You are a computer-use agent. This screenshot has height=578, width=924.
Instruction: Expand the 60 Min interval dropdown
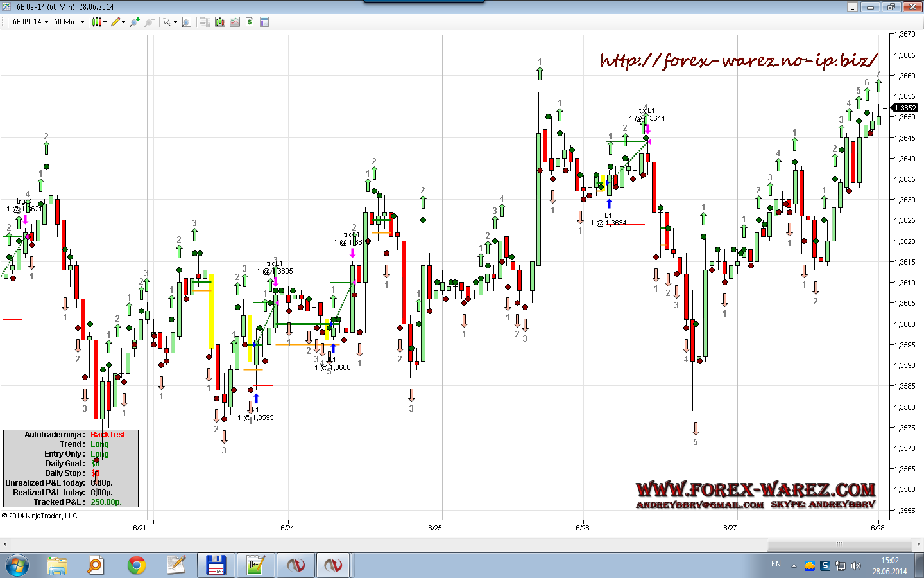click(69, 22)
